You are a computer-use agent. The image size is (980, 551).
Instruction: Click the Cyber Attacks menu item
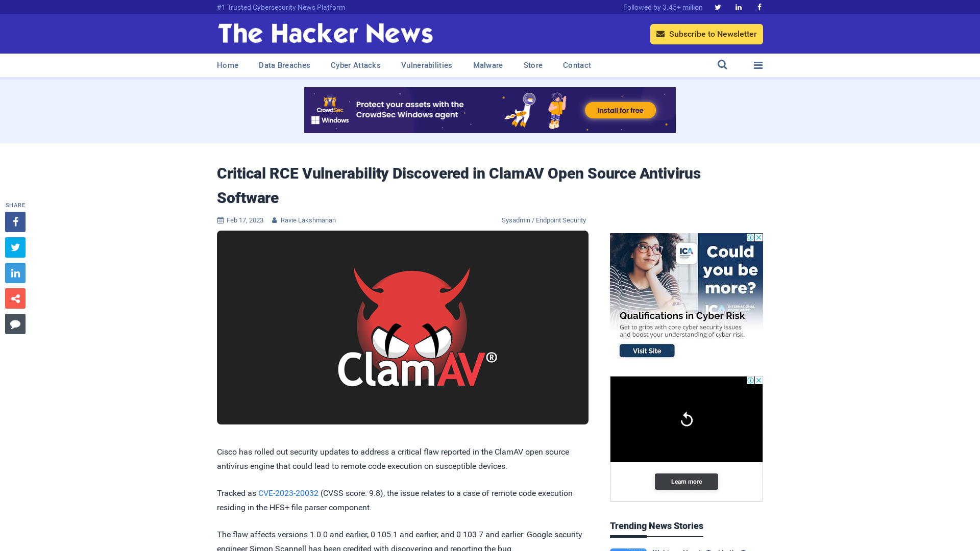click(355, 65)
